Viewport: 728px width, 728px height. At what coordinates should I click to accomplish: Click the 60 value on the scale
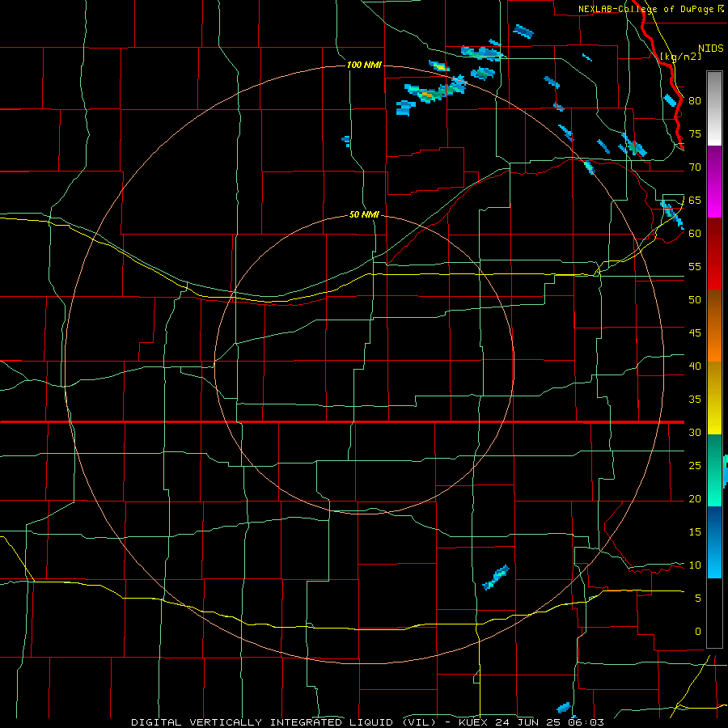(695, 234)
